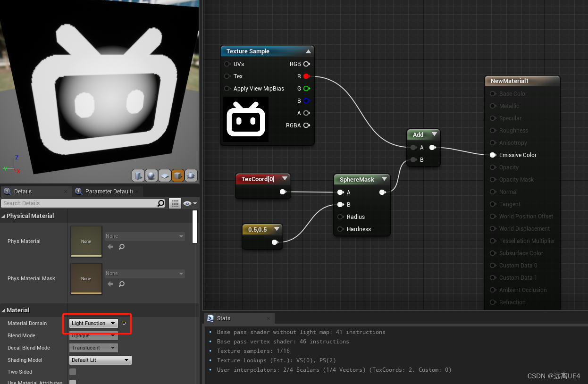Use selected asset arrow for Phys Material
Image resolution: width=588 pixels, height=384 pixels.
110,247
